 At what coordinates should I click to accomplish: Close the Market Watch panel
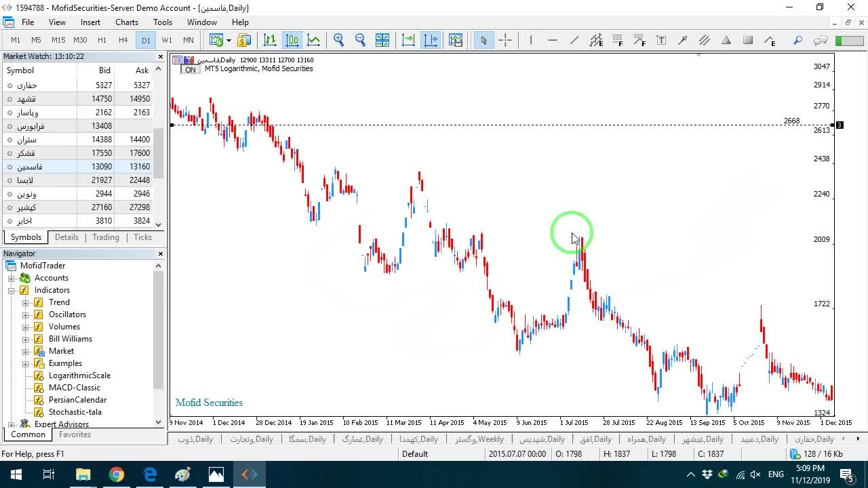161,57
